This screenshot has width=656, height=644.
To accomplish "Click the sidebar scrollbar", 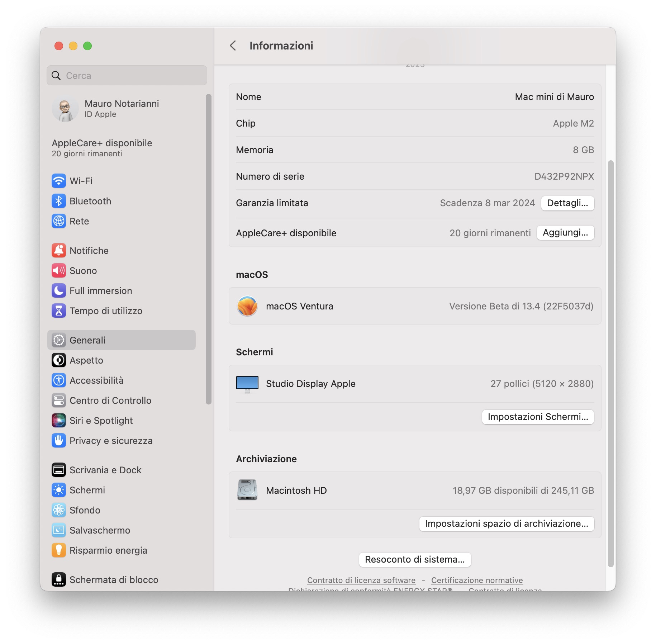I will point(208,249).
